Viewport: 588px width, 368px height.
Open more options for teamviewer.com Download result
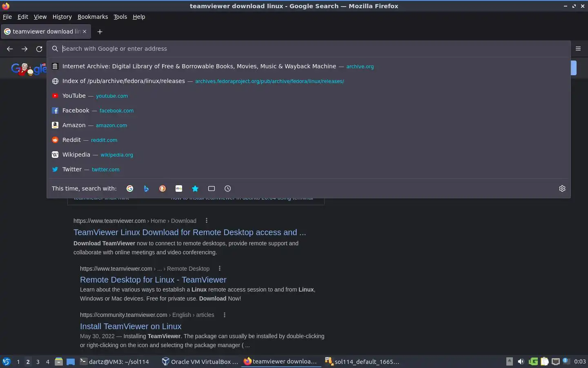pyautogui.click(x=207, y=221)
